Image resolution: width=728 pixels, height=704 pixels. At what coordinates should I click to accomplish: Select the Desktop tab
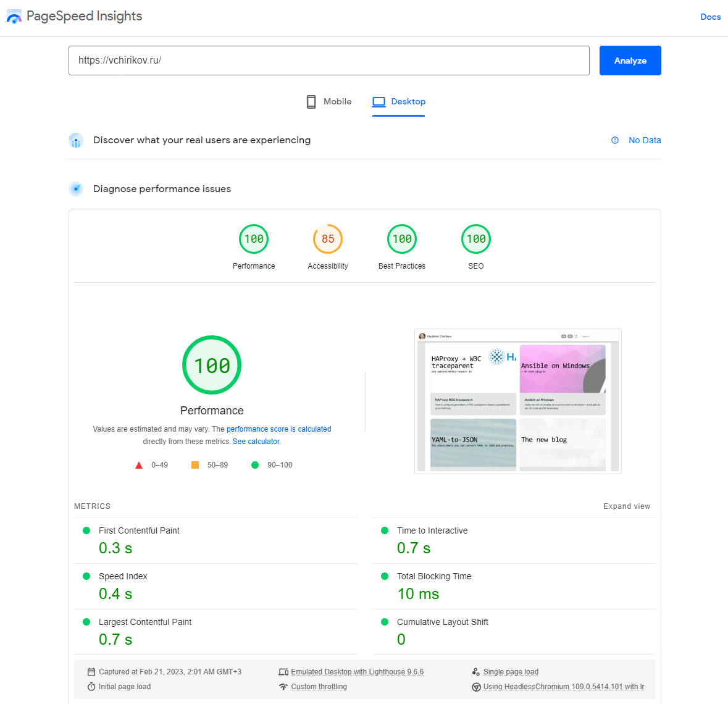pyautogui.click(x=399, y=102)
